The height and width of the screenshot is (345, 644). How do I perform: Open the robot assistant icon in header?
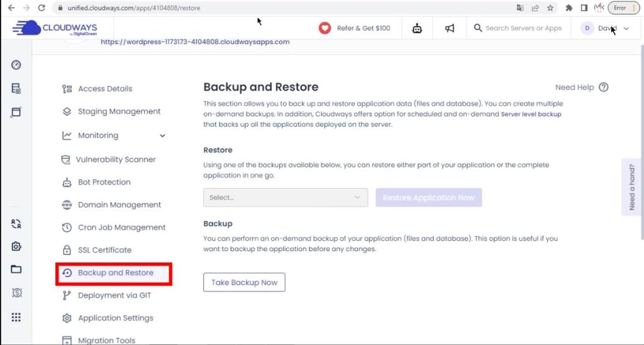coord(417,28)
